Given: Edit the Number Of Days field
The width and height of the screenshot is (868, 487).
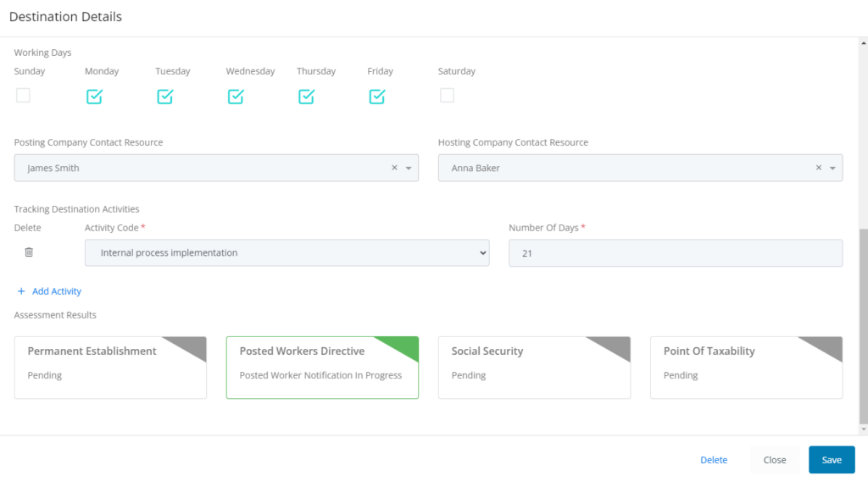Looking at the screenshot, I should (x=676, y=253).
